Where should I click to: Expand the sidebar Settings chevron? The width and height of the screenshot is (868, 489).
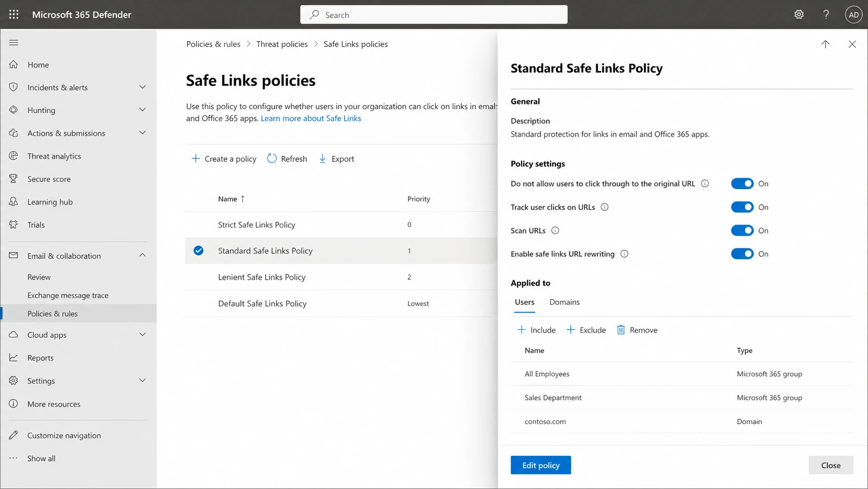[142, 380]
